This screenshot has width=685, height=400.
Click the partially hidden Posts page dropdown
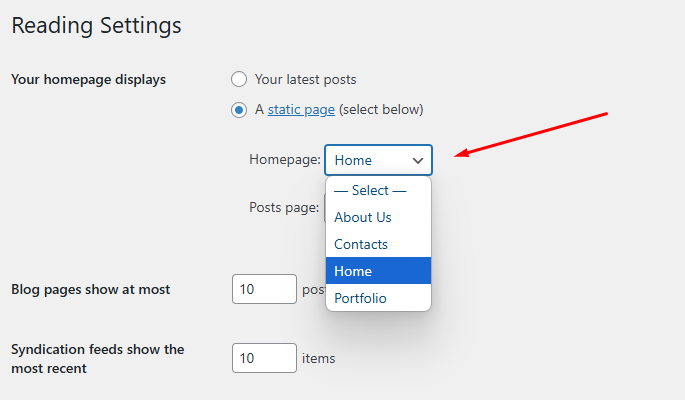coord(323,208)
